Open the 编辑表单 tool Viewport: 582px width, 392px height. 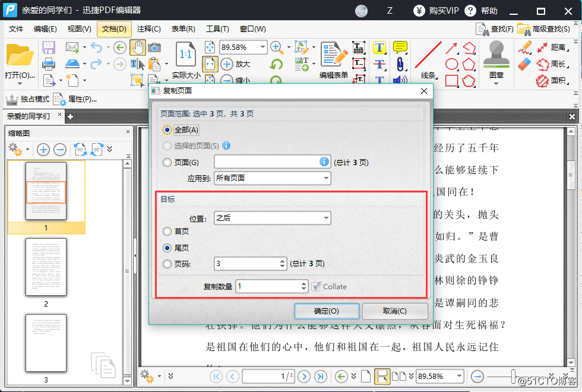pyautogui.click(x=333, y=60)
